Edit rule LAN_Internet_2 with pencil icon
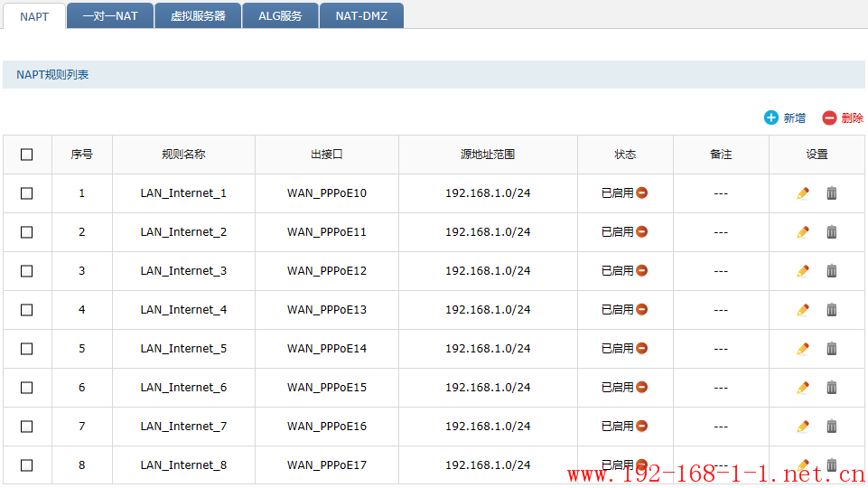The width and height of the screenshot is (868, 488). point(803,232)
